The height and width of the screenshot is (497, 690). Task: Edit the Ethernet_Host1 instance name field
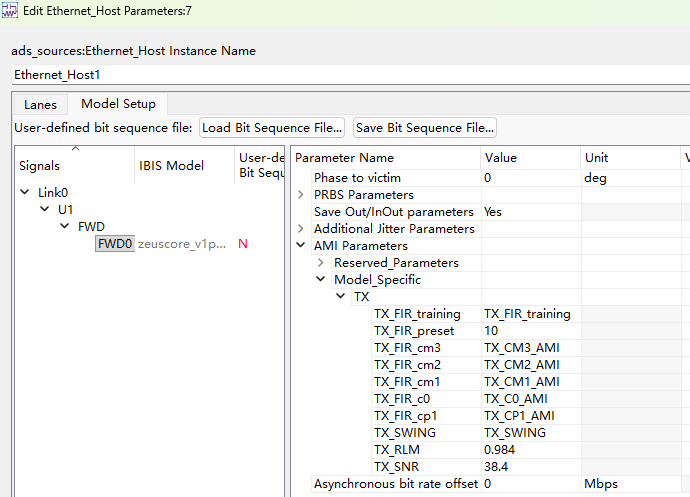coord(351,75)
